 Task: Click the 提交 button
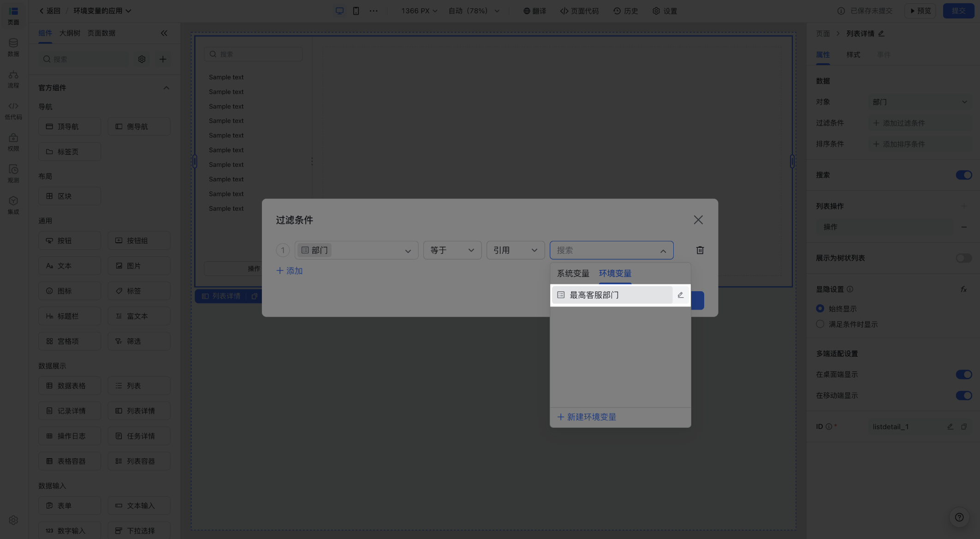(958, 11)
